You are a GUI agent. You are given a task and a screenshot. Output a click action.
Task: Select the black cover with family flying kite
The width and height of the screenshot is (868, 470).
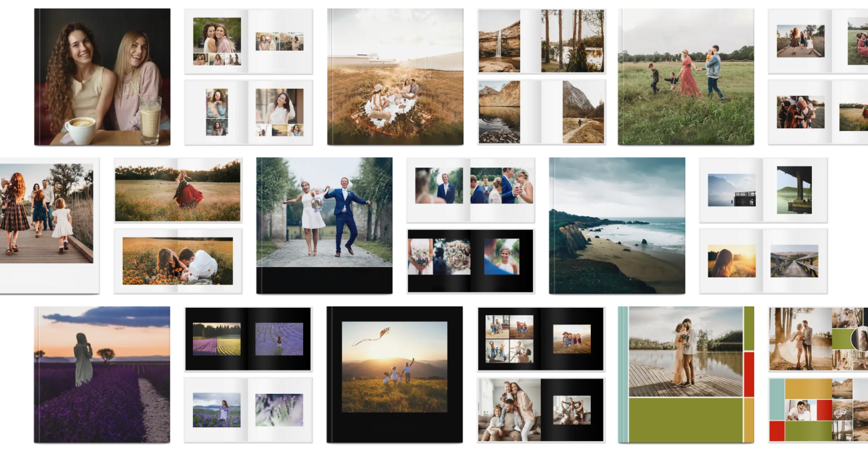pyautogui.click(x=395, y=375)
